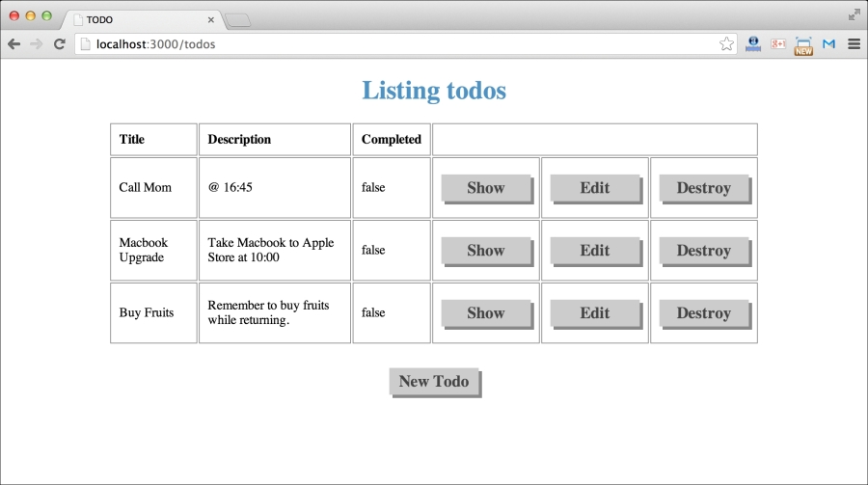
Task: Click false in the Buy Fruits row
Action: click(373, 312)
